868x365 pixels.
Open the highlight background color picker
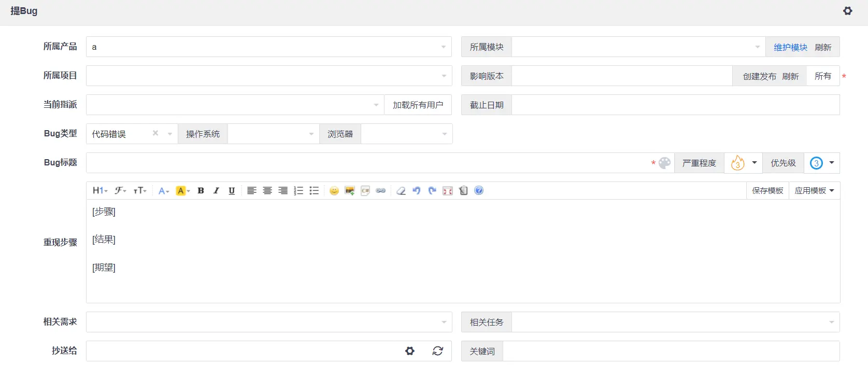pos(183,191)
